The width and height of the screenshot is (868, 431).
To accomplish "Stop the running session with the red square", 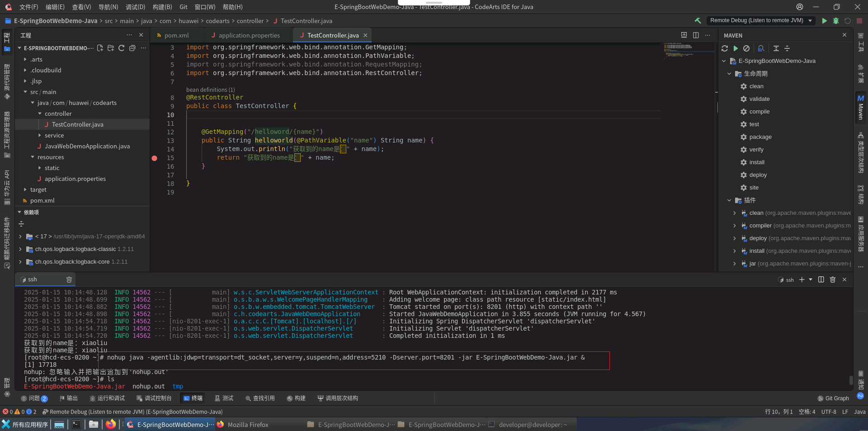I will pyautogui.click(x=859, y=21).
